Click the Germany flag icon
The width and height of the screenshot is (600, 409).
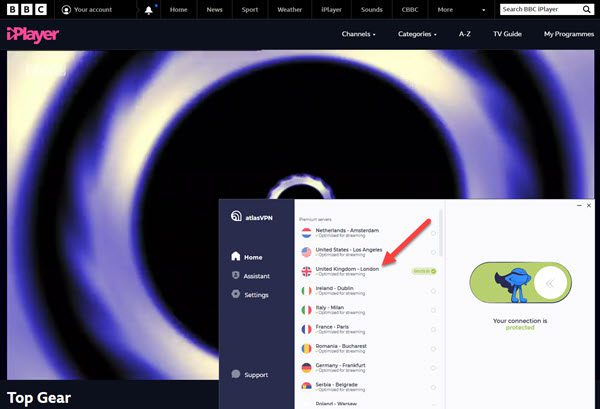point(307,368)
